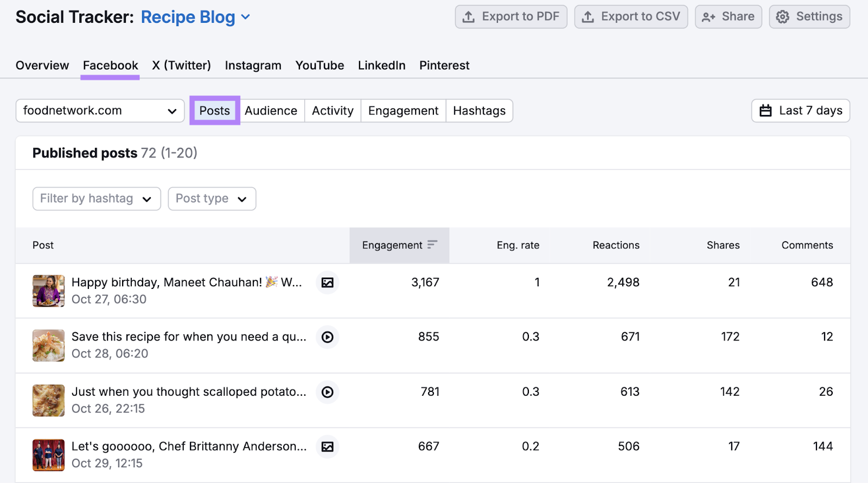The image size is (868, 483).
Task: Sort by the Shares column header
Action: (723, 245)
